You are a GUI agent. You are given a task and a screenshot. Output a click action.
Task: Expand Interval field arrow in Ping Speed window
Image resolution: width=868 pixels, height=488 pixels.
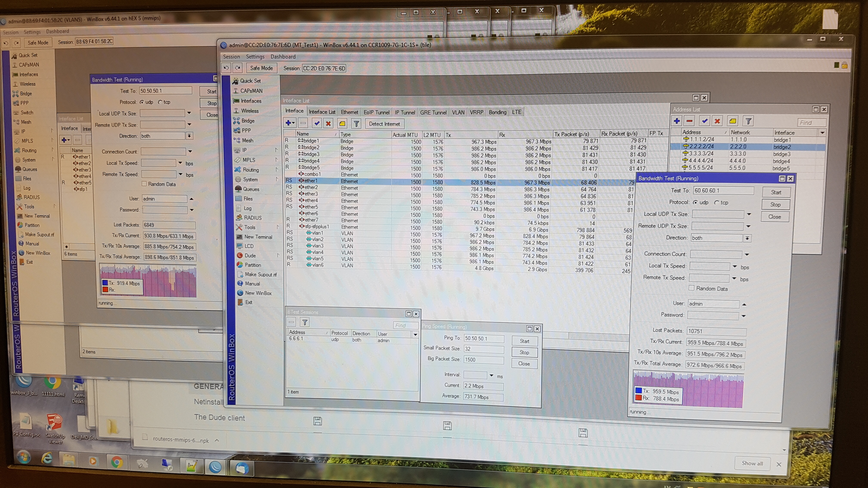click(x=491, y=375)
